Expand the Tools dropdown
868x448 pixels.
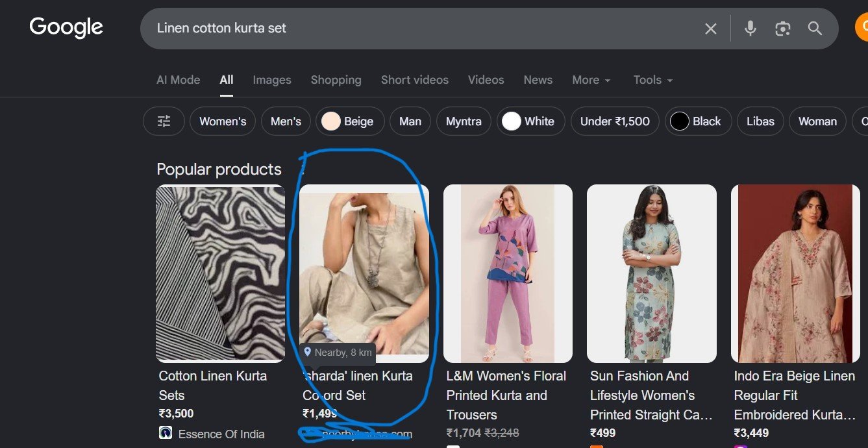point(653,80)
